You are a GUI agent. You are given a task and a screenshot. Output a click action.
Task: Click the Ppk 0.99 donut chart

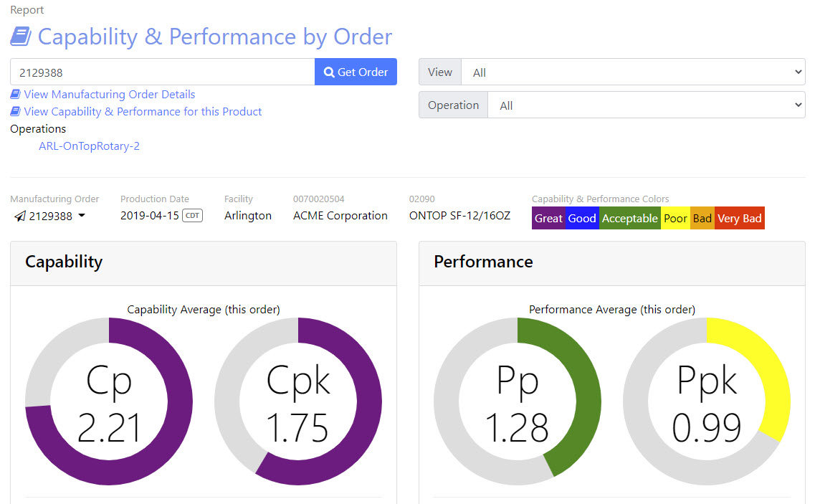point(707,401)
